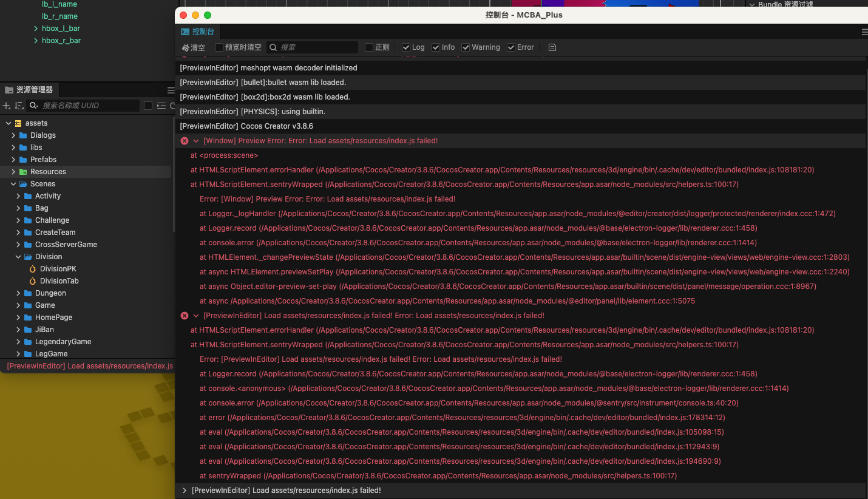
Task: Select the Game folder row
Action: point(87,305)
